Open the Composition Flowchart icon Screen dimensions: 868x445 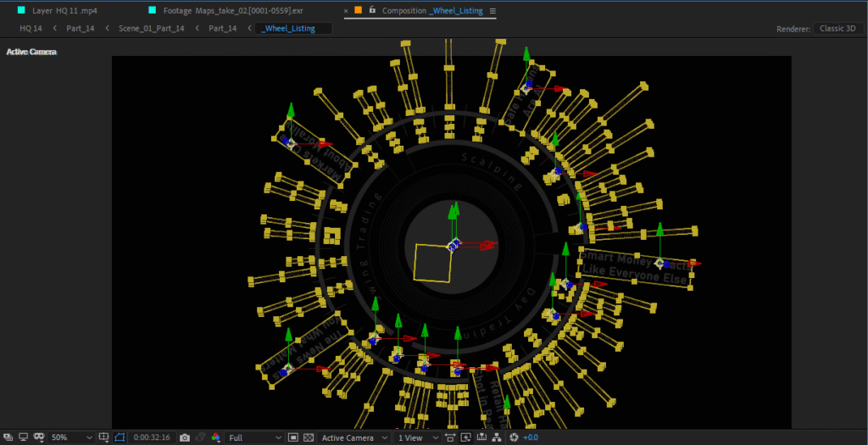[x=497, y=438]
